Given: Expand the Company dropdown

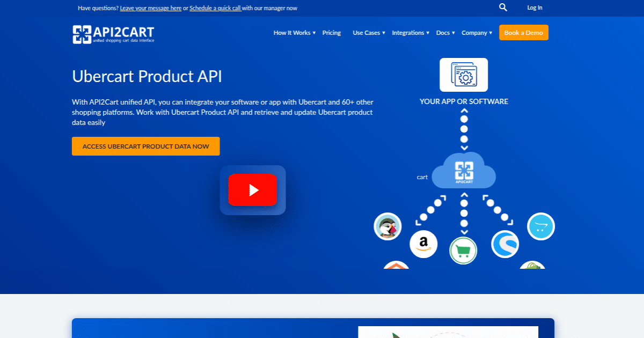Looking at the screenshot, I should (x=477, y=33).
